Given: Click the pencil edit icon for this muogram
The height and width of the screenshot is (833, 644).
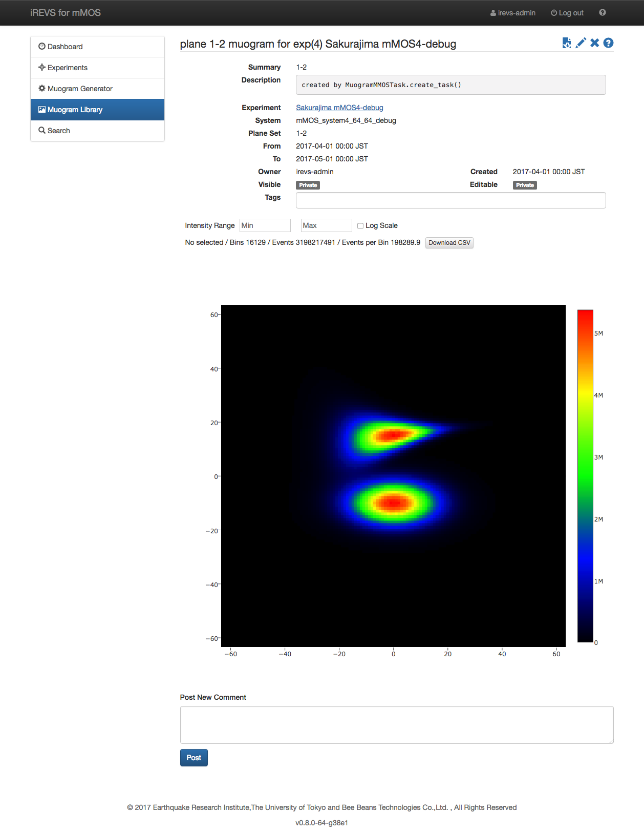Looking at the screenshot, I should pos(581,44).
